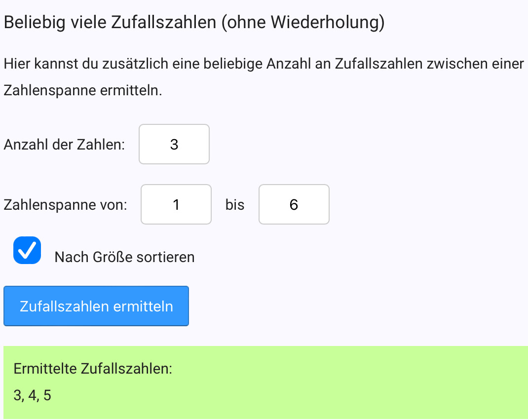Uncheck the "Nach Größe sortieren" checkbox
This screenshot has height=420, width=528.
[x=27, y=250]
